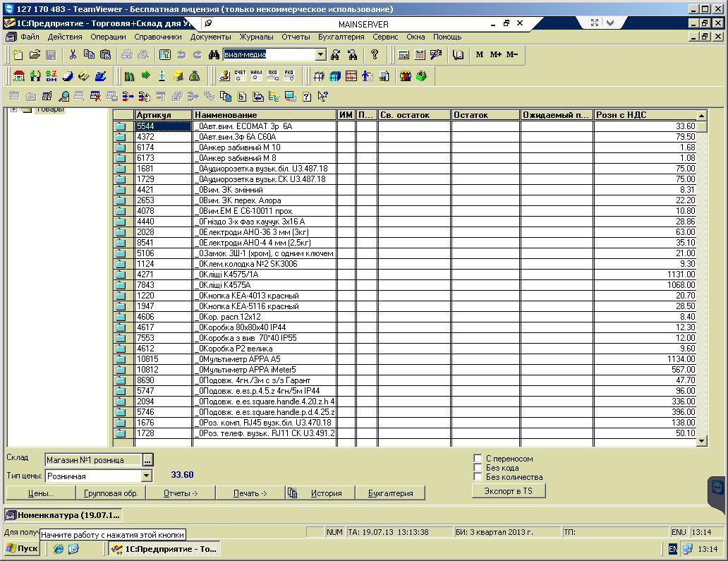Click the ПКО cash receipt icon
Viewport: 728px width, 561px height.
[272, 76]
